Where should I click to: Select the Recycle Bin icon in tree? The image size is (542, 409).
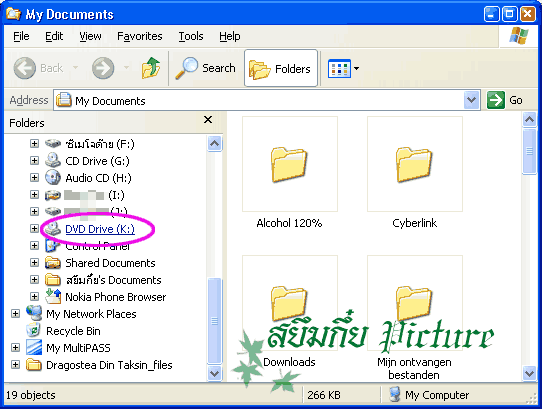pyautogui.click(x=34, y=331)
